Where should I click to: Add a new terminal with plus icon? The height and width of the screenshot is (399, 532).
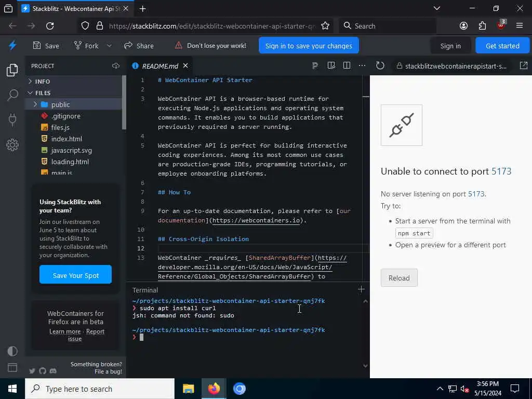pyautogui.click(x=362, y=289)
